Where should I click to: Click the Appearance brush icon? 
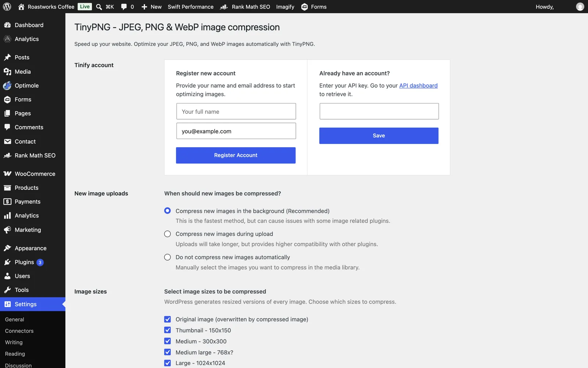tap(7, 248)
